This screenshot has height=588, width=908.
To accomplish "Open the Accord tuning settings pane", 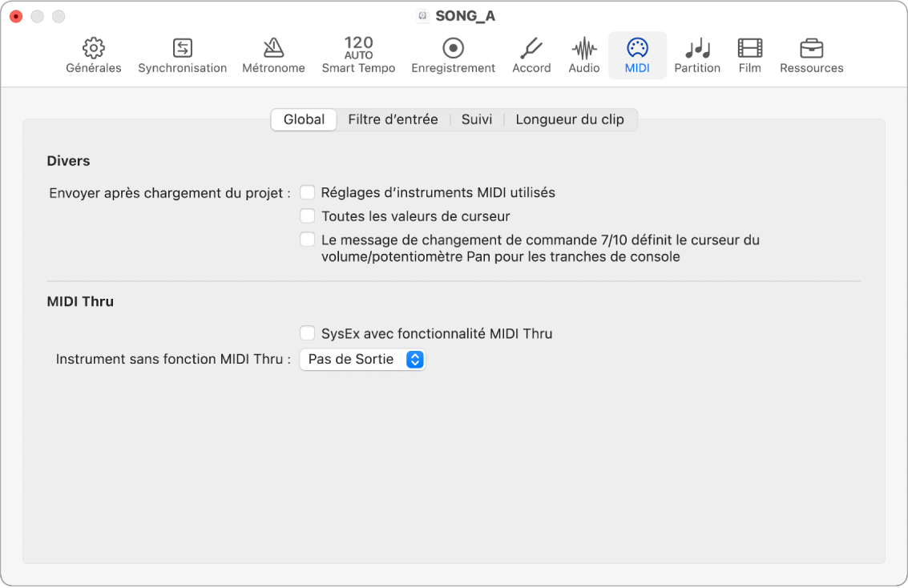I will tap(531, 55).
